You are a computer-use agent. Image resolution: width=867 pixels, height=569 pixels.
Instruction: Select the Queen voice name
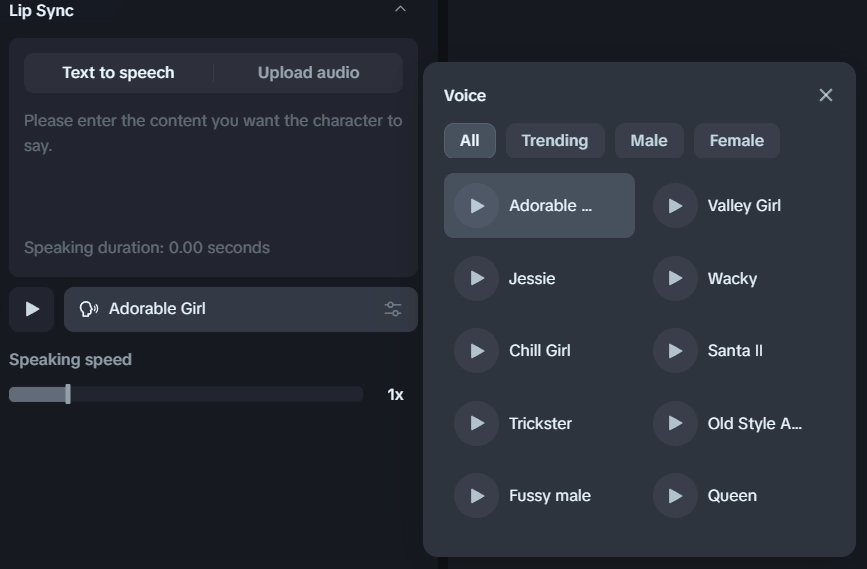(x=732, y=495)
